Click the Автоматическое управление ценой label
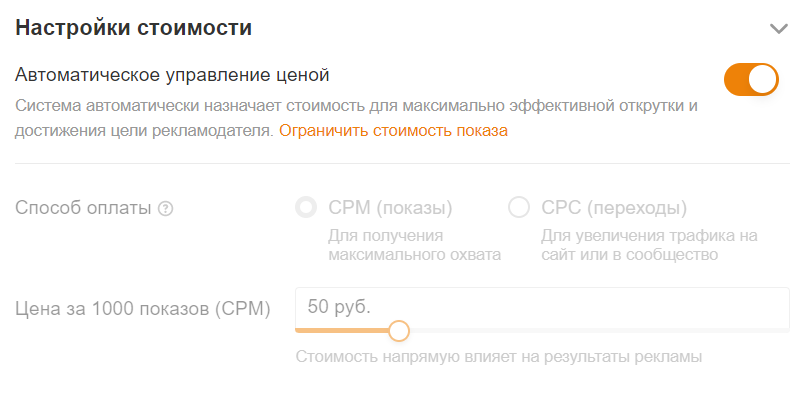Viewport: 800px width, 403px height. tap(172, 75)
